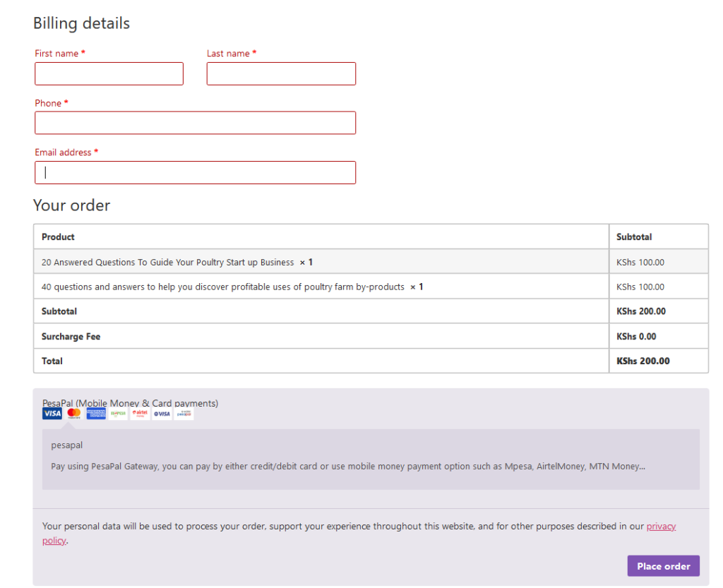Click the Surcharge Fee row label
723x588 pixels.
(71, 336)
